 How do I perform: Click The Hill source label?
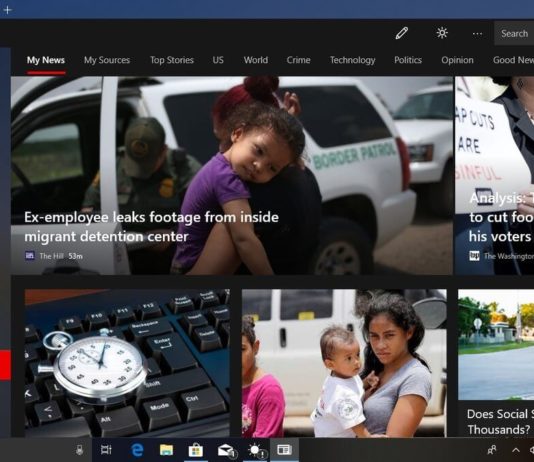(x=51, y=256)
